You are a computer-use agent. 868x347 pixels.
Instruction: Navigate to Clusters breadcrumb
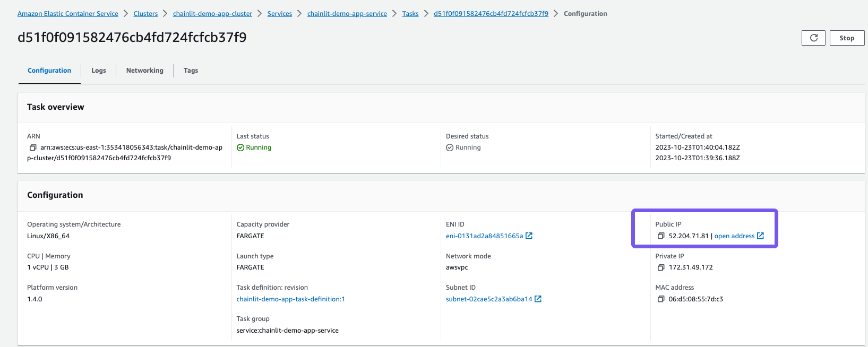(145, 14)
